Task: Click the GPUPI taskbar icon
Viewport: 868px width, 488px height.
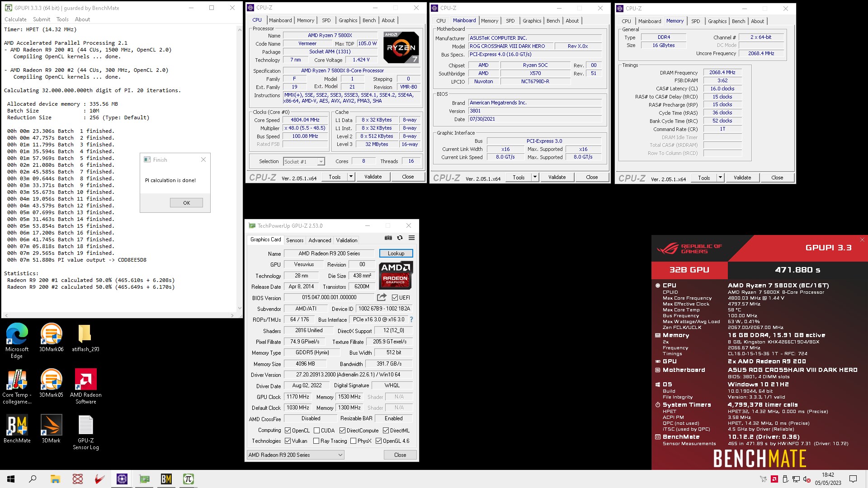Action: 189,479
